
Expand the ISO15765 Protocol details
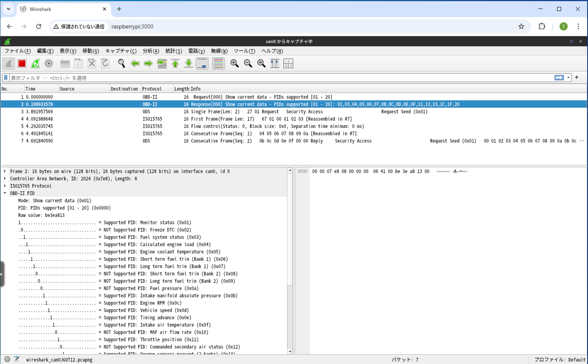[x=4, y=186]
